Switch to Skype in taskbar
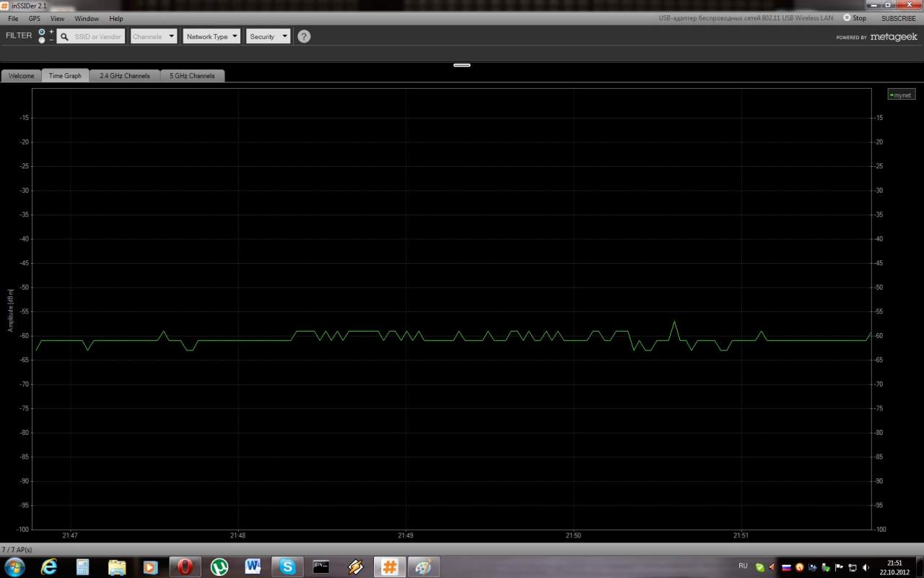 [x=287, y=566]
